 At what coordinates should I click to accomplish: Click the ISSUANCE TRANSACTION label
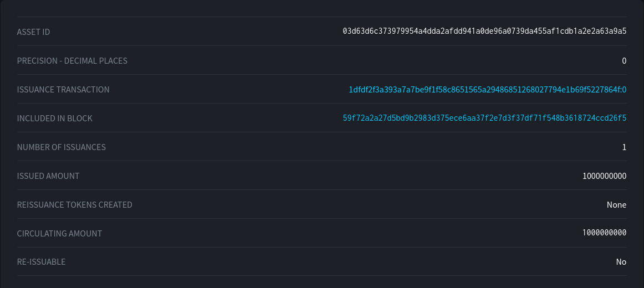click(x=63, y=90)
